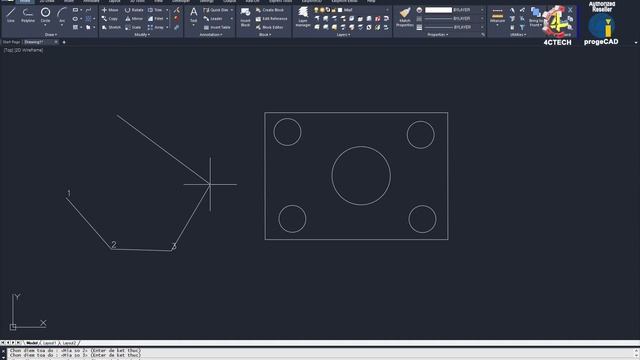Click the Bring to Front tool
Viewport: 640px width, 360px height.
click(x=536, y=17)
